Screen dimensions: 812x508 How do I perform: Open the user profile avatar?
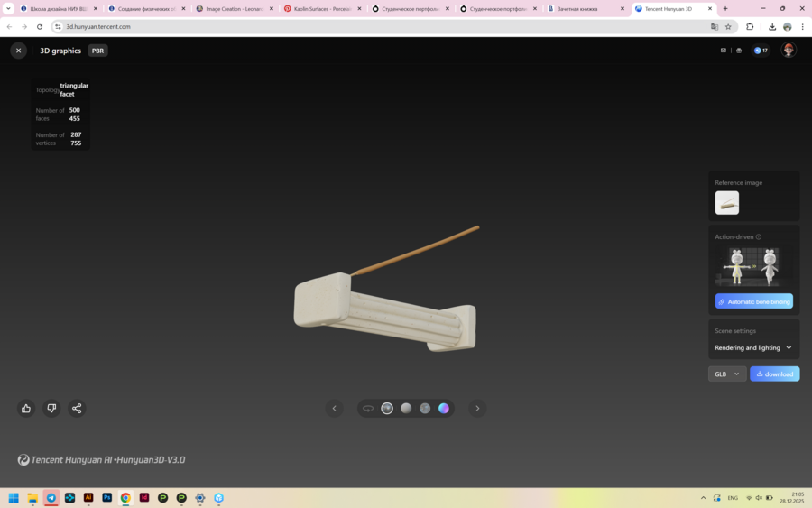789,51
